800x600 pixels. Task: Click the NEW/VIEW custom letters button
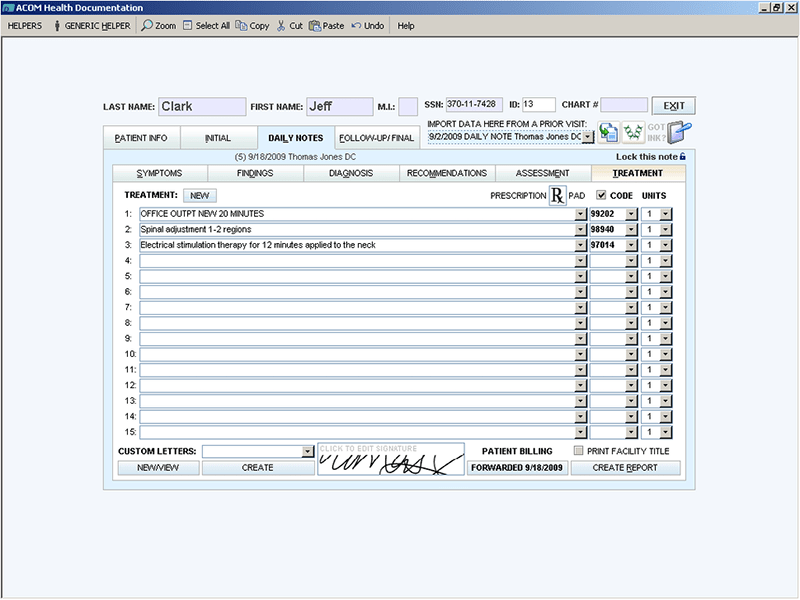(x=158, y=467)
